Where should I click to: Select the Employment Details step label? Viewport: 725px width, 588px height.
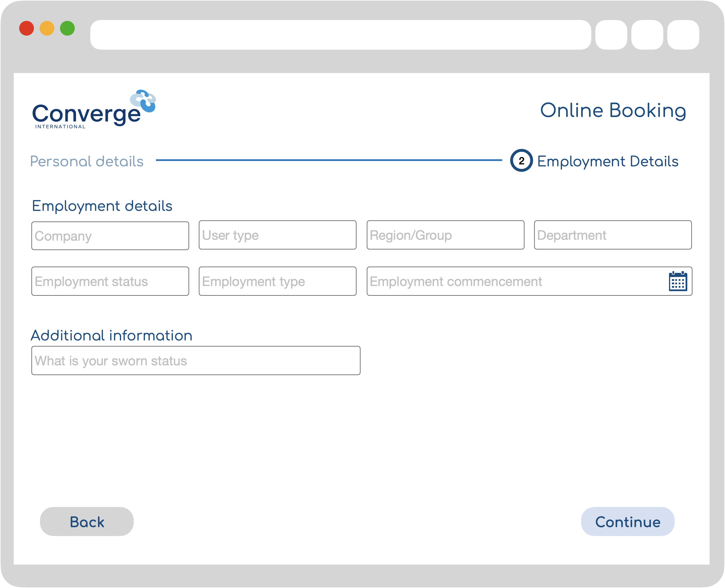tap(608, 161)
